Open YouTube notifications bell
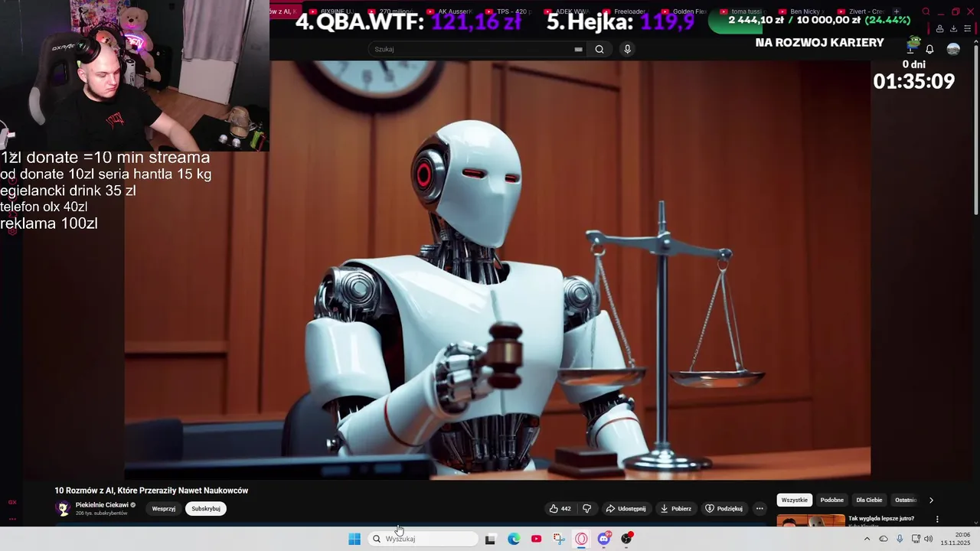The height and width of the screenshot is (551, 980). (929, 49)
